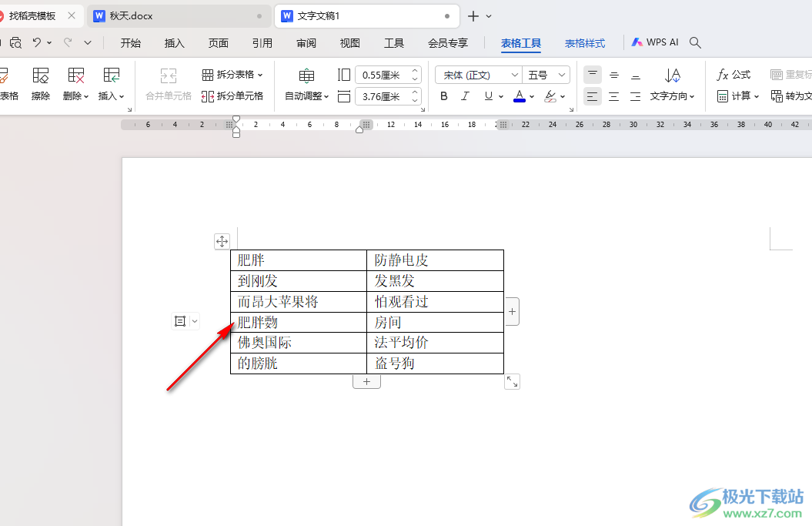812x526 pixels.
Task: Open the 开始 Home tab
Action: pyautogui.click(x=131, y=43)
